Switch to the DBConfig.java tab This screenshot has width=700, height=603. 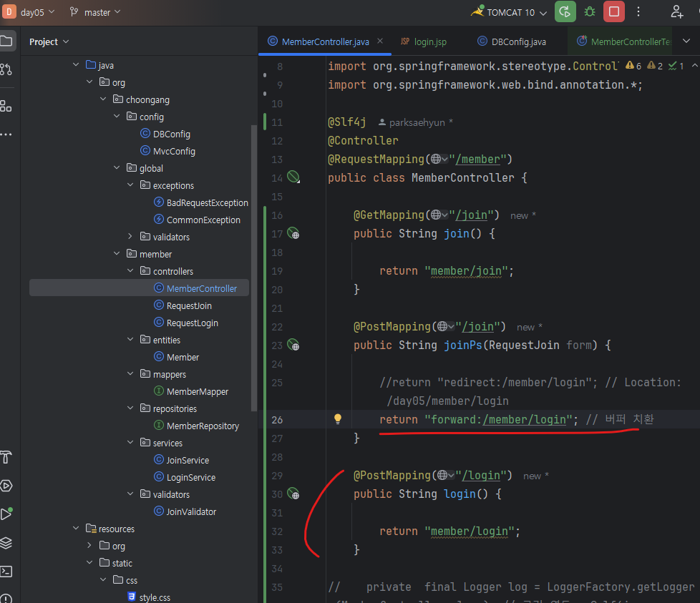tap(512, 41)
